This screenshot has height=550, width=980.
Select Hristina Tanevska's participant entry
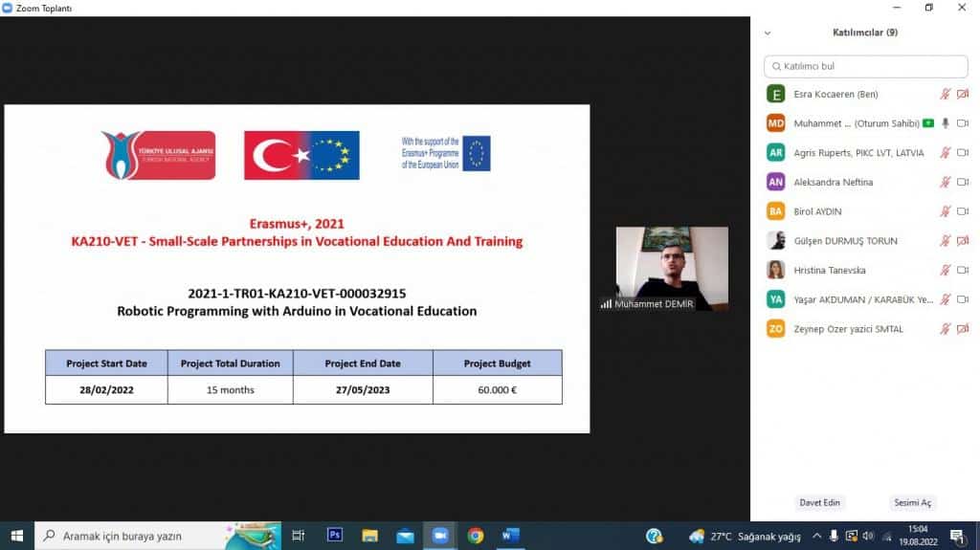click(829, 271)
